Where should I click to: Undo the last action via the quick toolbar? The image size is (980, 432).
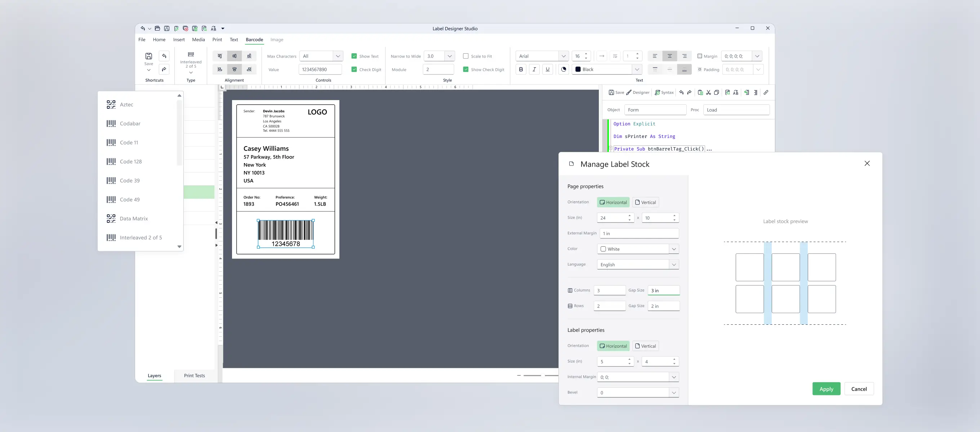coord(143,28)
